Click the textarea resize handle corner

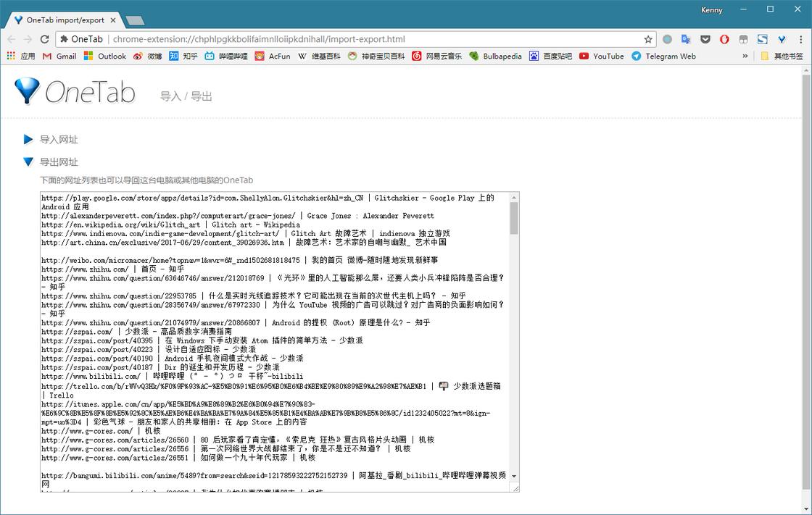pyautogui.click(x=515, y=487)
